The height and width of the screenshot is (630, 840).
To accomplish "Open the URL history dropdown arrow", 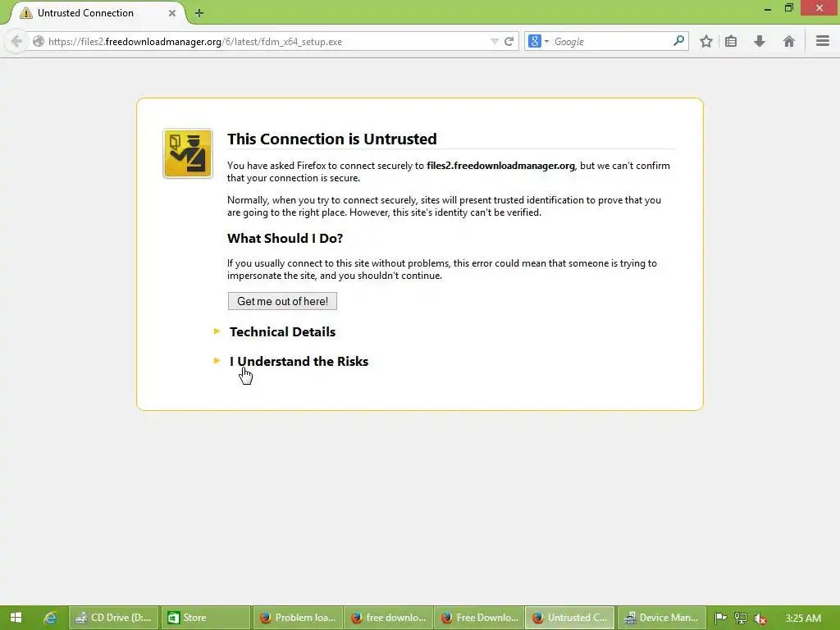I will (x=495, y=41).
